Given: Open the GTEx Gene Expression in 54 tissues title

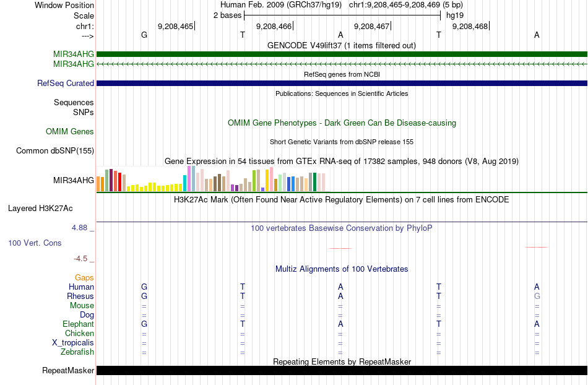Looking at the screenshot, I should (x=342, y=161).
